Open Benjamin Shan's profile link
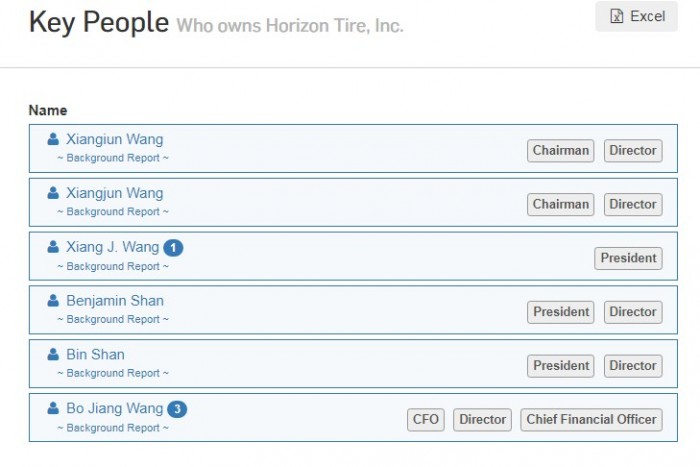Image resolution: width=700 pixels, height=467 pixels. click(x=115, y=301)
